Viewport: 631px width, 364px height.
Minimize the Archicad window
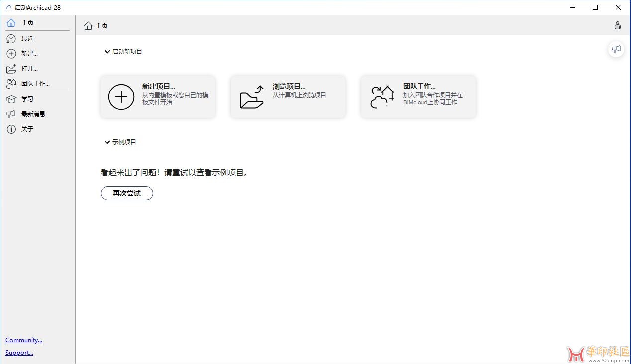tap(572, 7)
